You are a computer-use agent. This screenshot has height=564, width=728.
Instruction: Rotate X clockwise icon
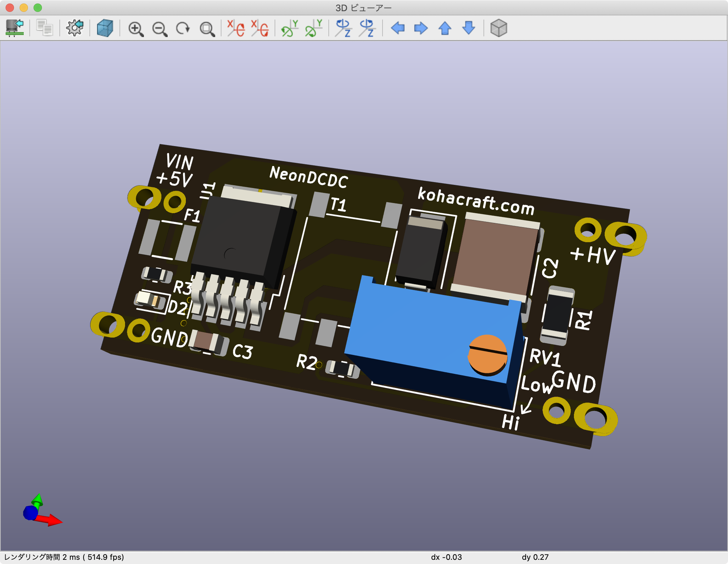tap(236, 28)
